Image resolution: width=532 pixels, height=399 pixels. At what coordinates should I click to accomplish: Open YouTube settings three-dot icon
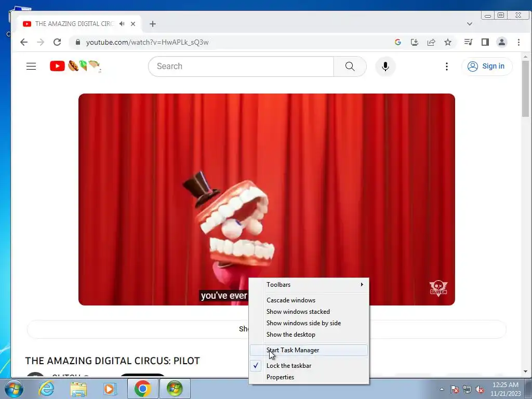tap(446, 66)
